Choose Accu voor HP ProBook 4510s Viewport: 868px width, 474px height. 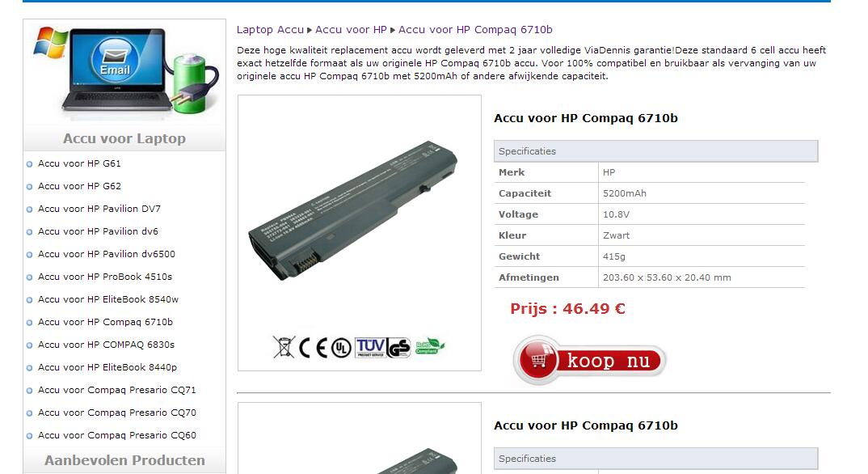pyautogui.click(x=105, y=277)
